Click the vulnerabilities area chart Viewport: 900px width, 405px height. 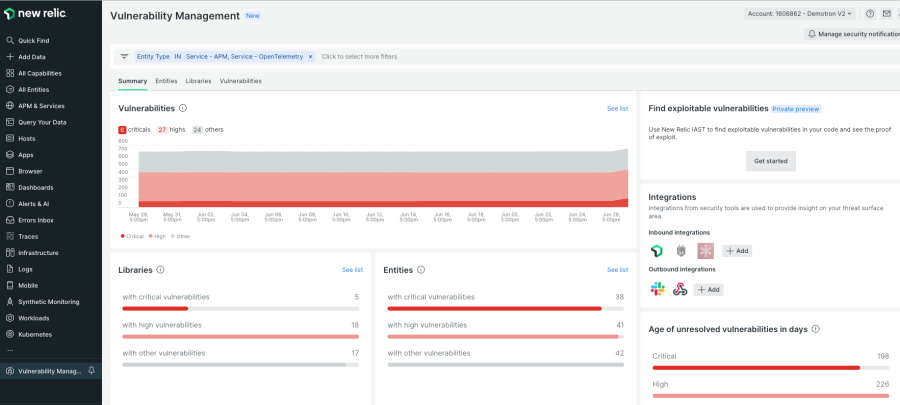(383, 175)
